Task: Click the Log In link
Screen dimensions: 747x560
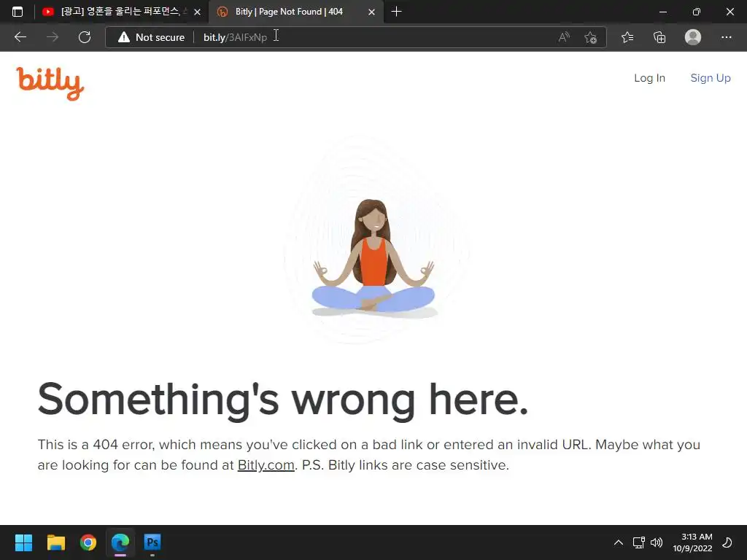Action: pyautogui.click(x=649, y=78)
